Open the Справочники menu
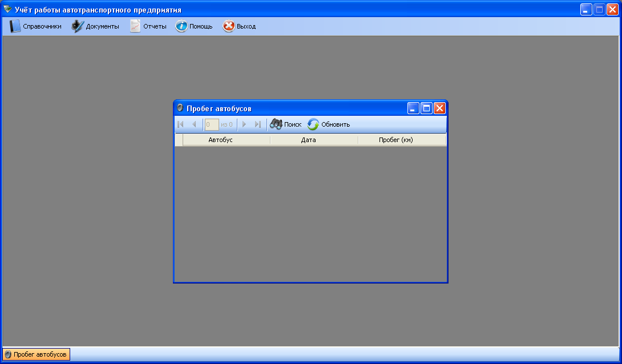The image size is (622, 364). (36, 27)
